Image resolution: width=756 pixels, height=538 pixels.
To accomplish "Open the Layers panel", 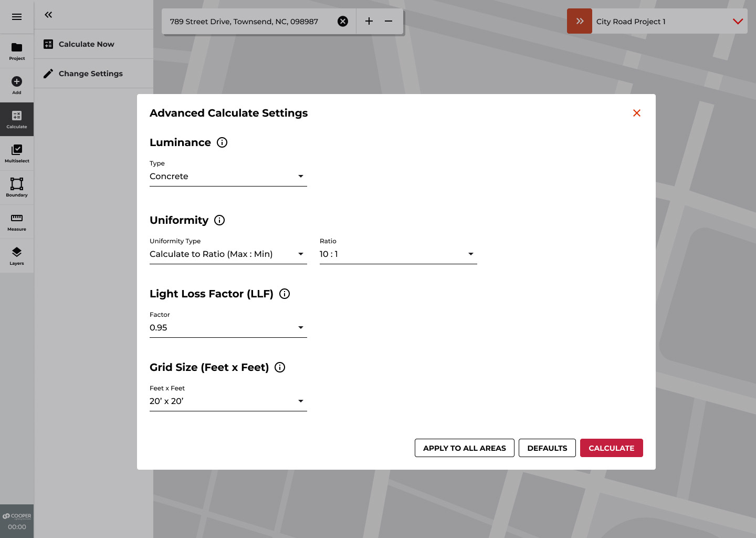I will (17, 256).
